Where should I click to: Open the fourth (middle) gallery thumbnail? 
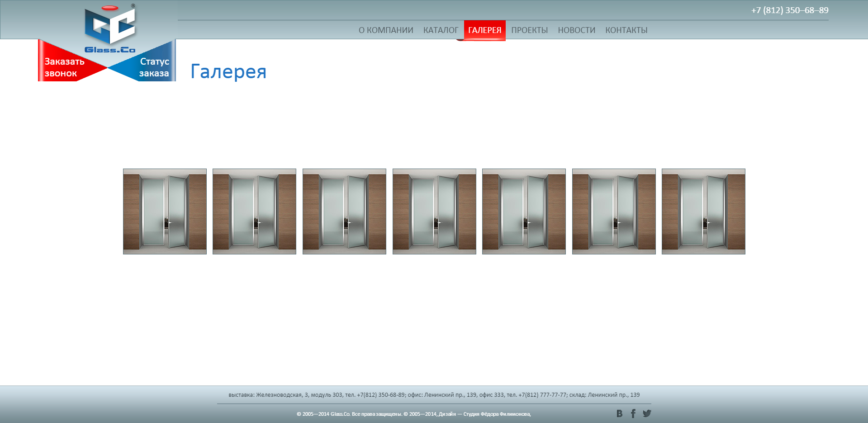[434, 211]
